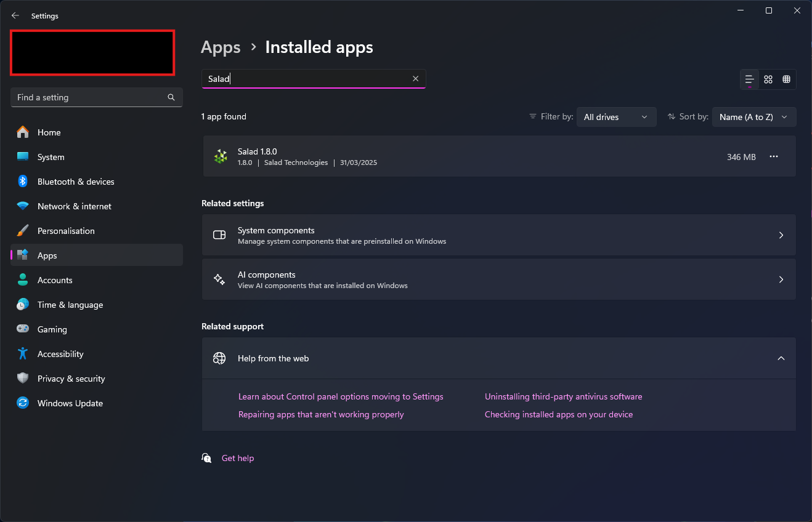Click the Time & language globe clock icon

(23, 305)
